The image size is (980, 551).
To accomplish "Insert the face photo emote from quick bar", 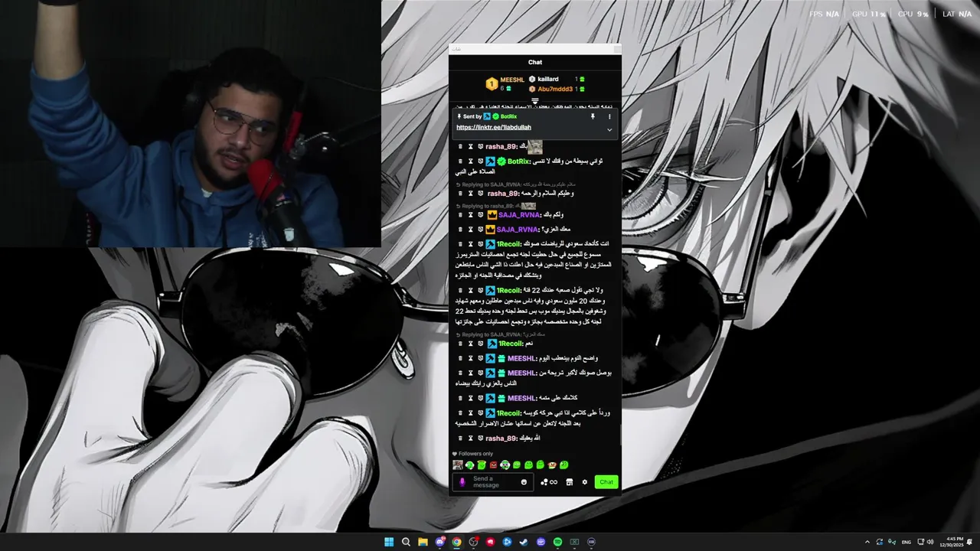I will tap(458, 465).
